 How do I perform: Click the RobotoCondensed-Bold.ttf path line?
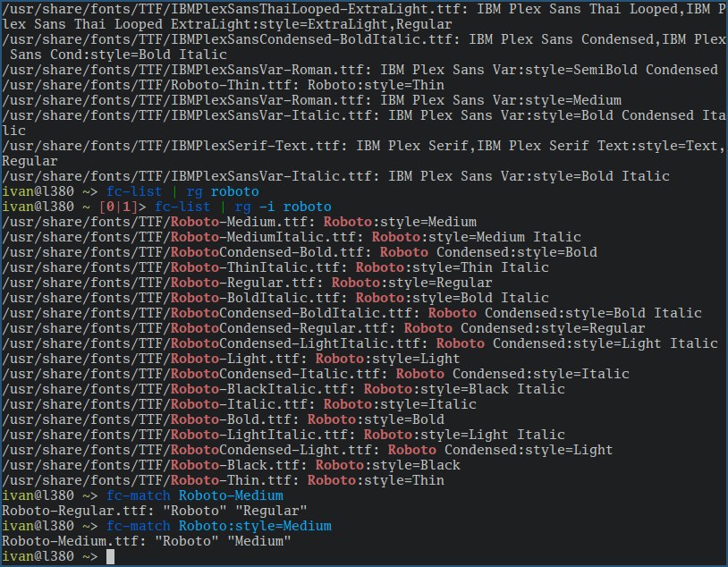[300, 252]
